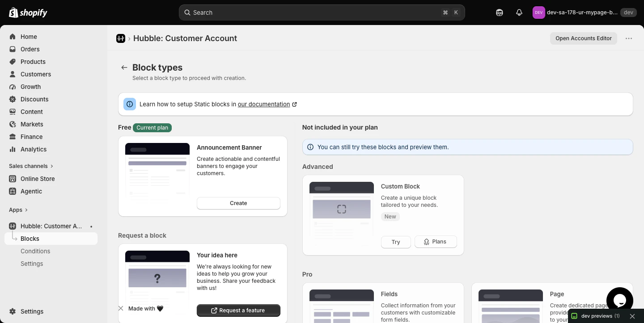Expand the Sales channels section
The image size is (644, 323).
point(31,166)
